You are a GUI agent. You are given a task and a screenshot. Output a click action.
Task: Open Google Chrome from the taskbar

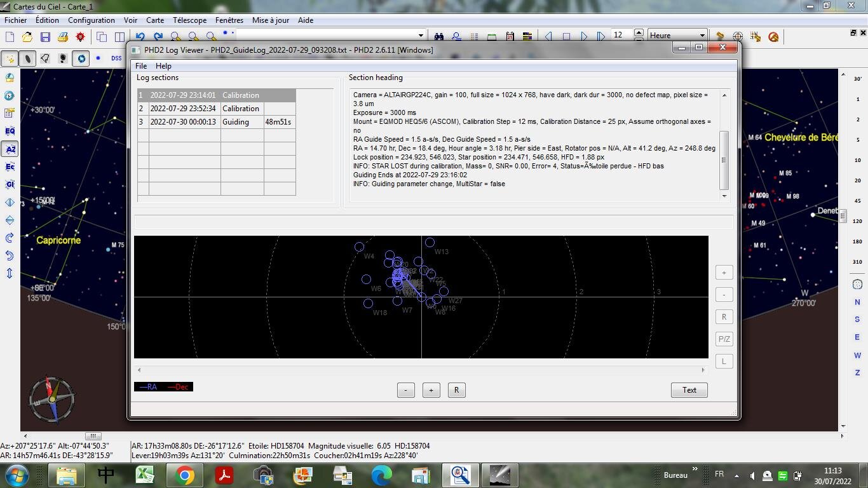(x=185, y=475)
